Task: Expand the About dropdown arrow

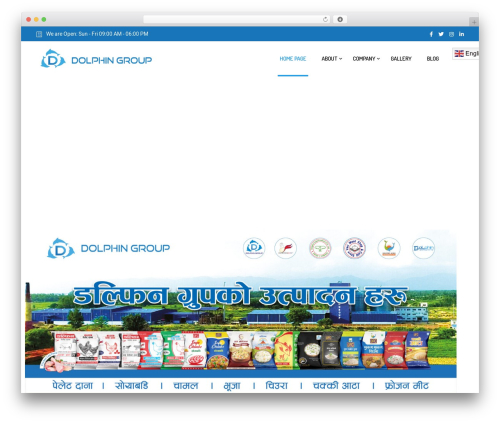Action: click(x=340, y=59)
